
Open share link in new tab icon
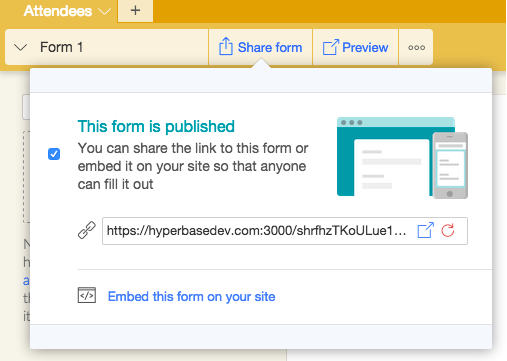(426, 230)
